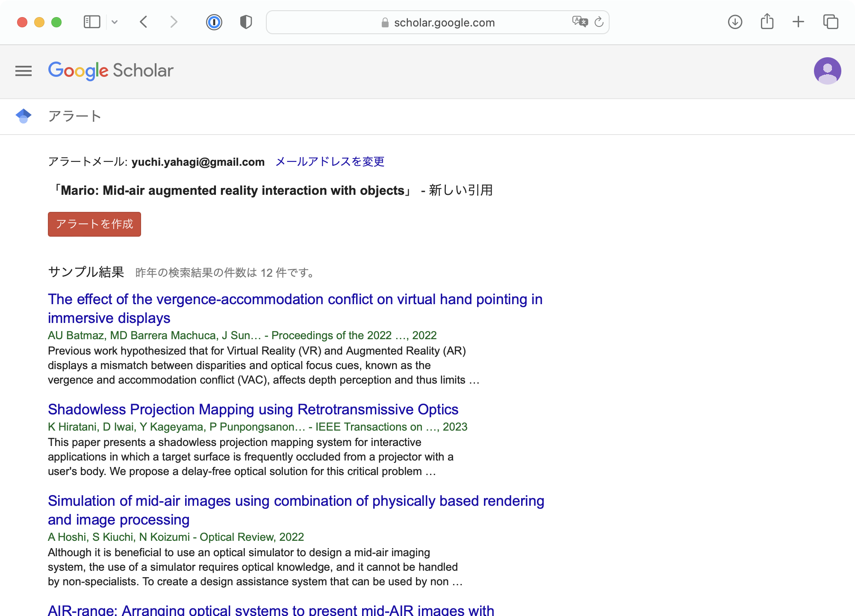Expand the sidebar dropdown chevron
The image size is (855, 616).
point(115,22)
